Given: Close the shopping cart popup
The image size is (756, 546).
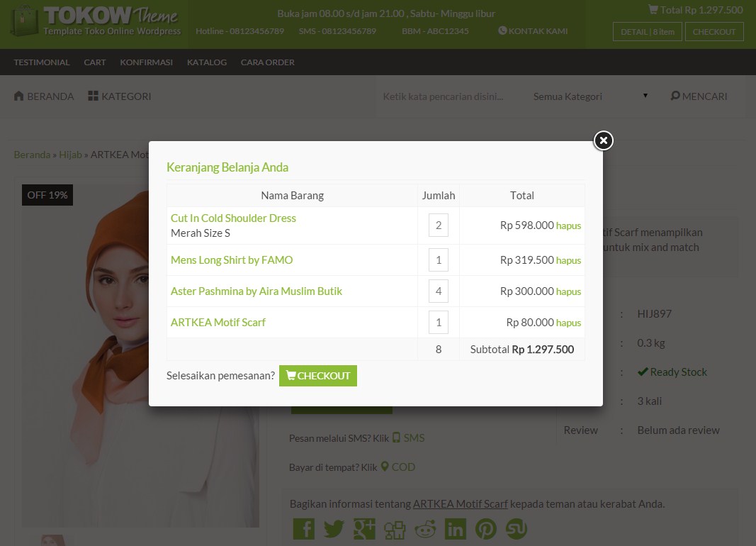Looking at the screenshot, I should (603, 140).
